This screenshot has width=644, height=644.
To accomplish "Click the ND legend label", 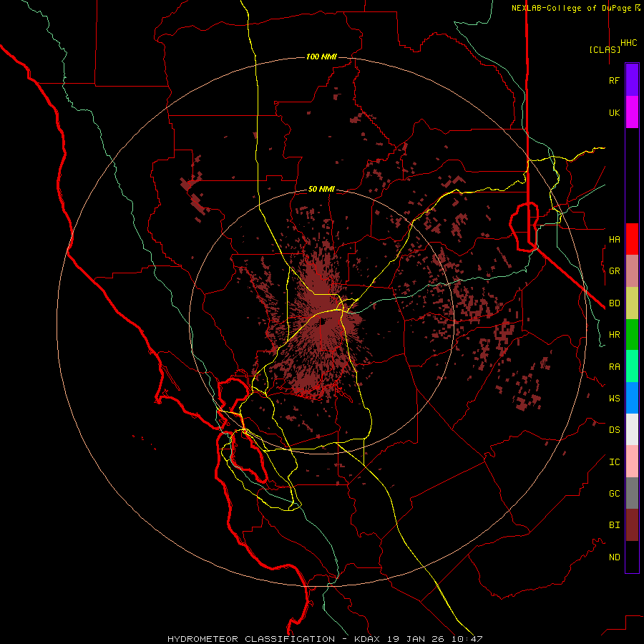I will click(614, 557).
